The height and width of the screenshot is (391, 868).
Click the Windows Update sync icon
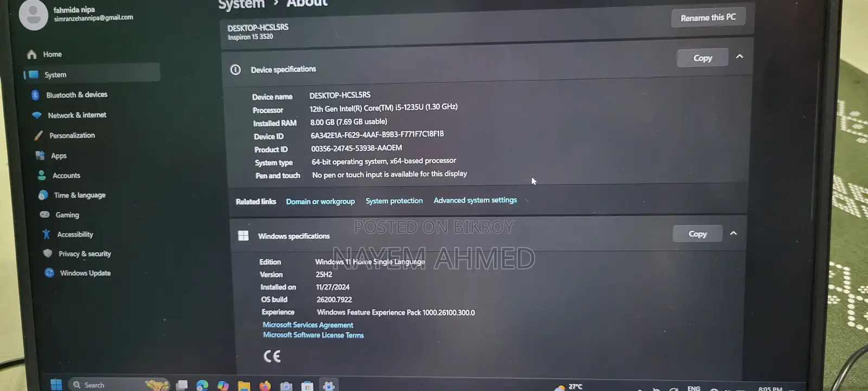coord(49,273)
